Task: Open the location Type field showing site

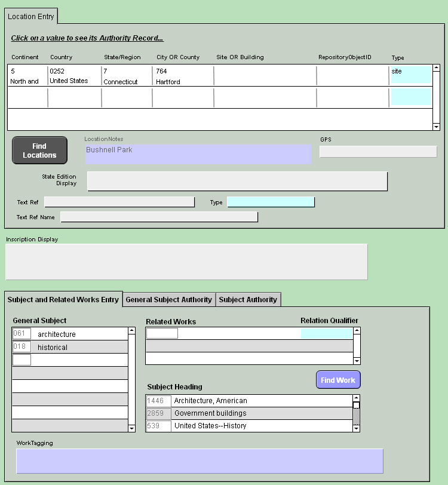Action: click(410, 75)
